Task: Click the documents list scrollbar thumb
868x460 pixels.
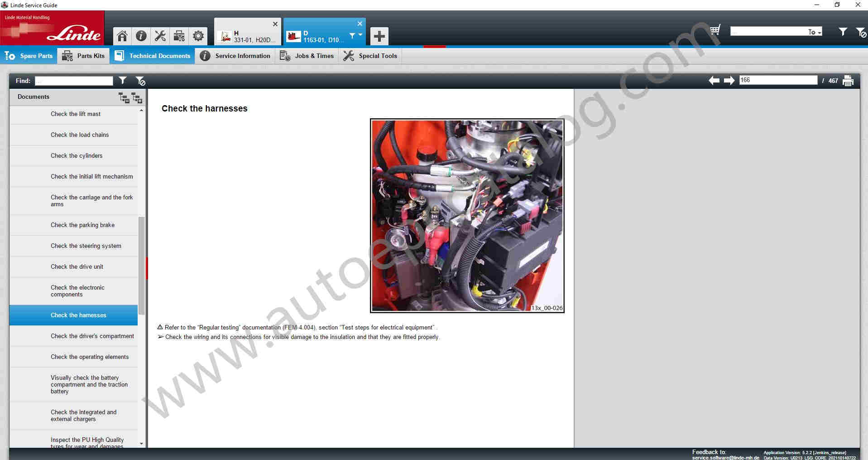Action: [141, 265]
